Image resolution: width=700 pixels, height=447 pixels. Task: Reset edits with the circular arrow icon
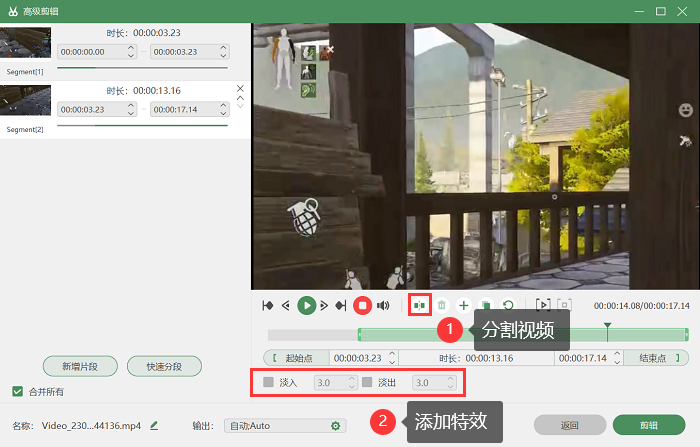pos(508,305)
